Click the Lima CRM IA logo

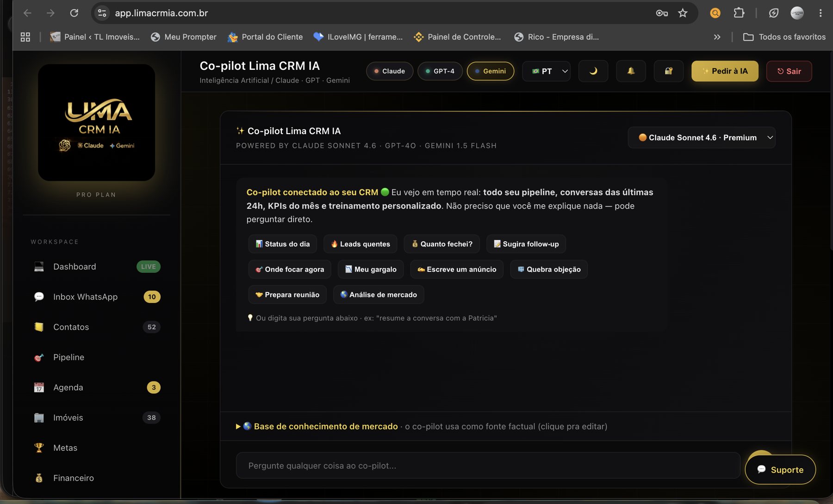point(96,123)
